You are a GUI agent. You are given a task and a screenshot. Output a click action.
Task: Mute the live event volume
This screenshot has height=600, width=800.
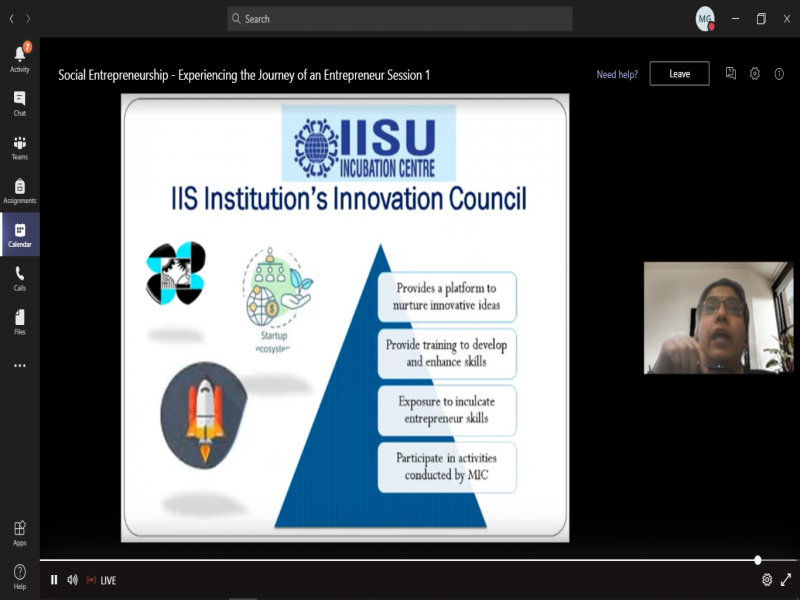click(72, 580)
